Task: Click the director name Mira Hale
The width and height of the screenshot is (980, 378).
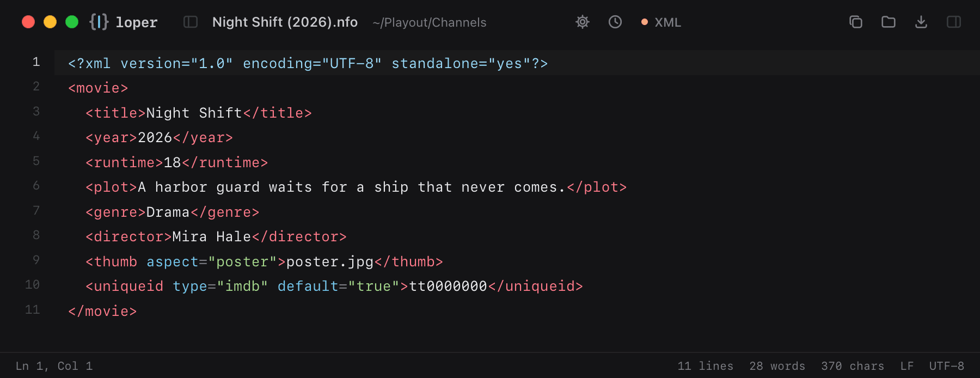Action: click(x=212, y=236)
